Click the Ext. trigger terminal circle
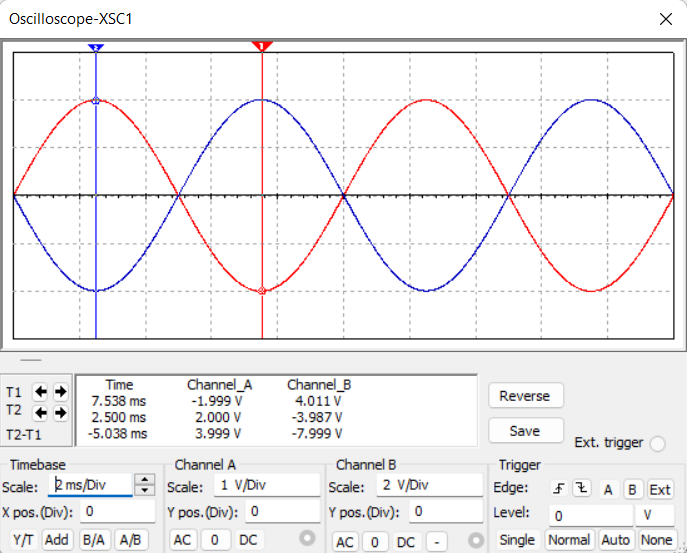The height and width of the screenshot is (553, 687). [x=658, y=444]
